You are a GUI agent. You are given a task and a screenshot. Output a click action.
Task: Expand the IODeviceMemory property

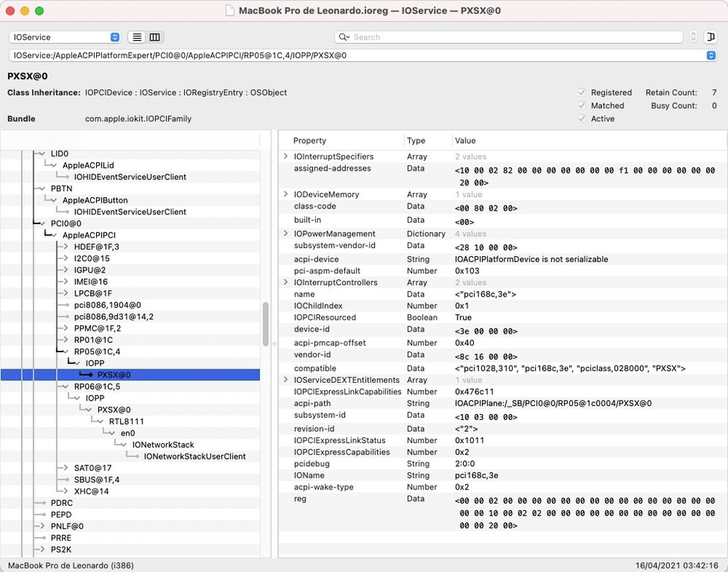point(285,194)
